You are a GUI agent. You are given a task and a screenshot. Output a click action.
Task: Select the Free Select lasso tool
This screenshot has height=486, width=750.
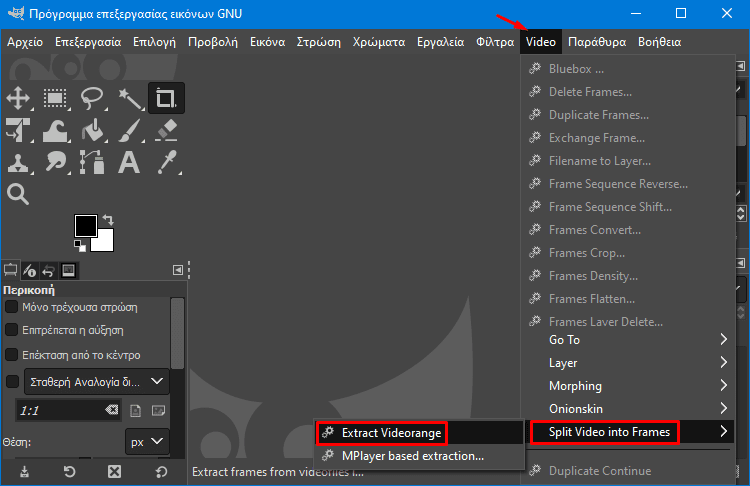click(92, 99)
